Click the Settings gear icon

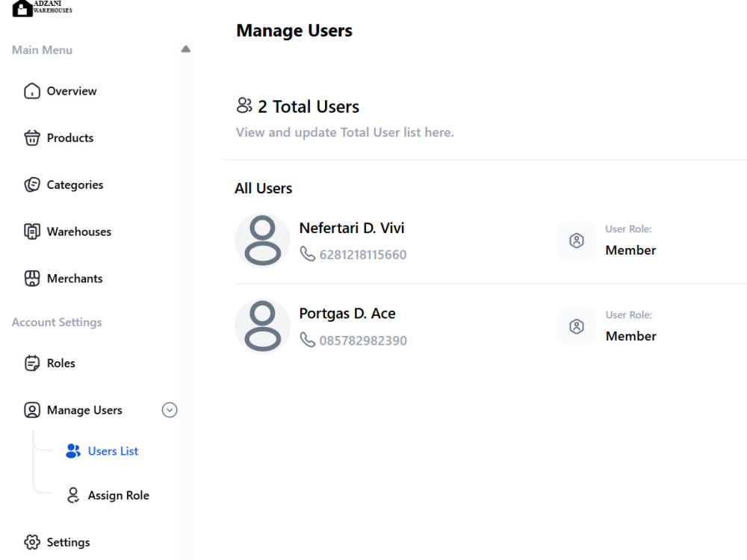(x=32, y=542)
